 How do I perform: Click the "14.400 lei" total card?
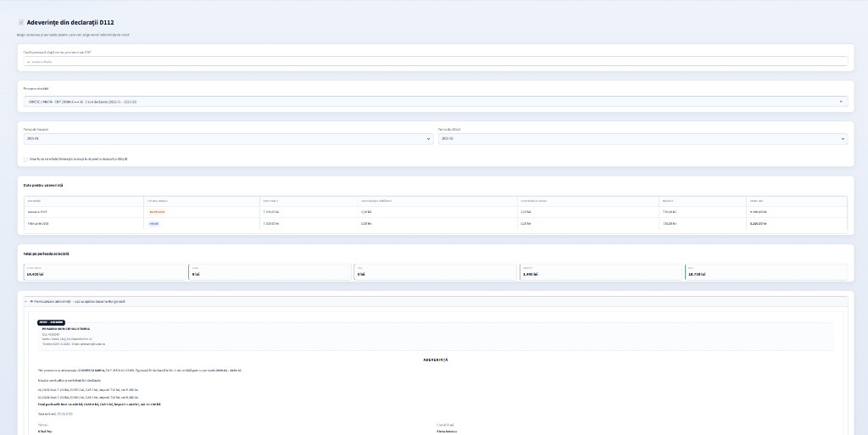[105, 271]
